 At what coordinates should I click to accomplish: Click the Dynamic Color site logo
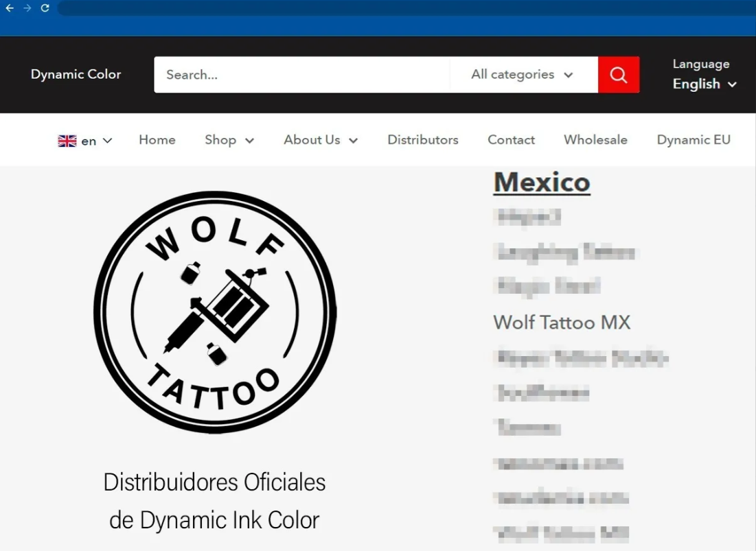[76, 74]
